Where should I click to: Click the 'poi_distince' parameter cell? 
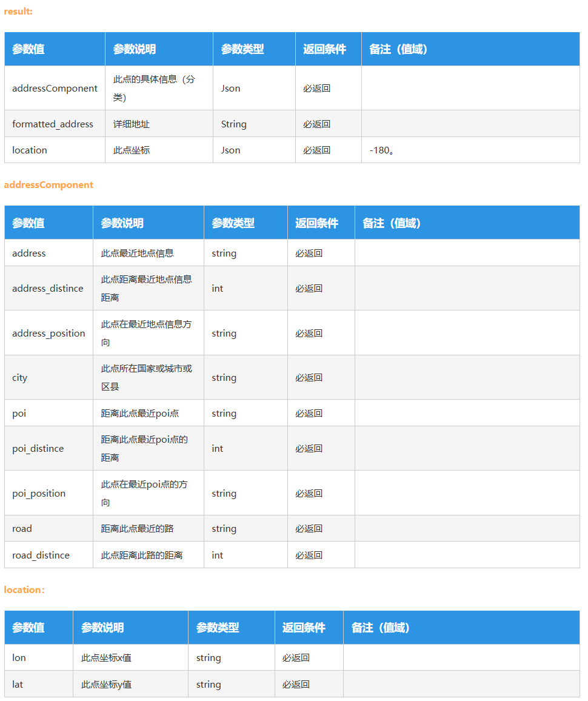(x=48, y=448)
